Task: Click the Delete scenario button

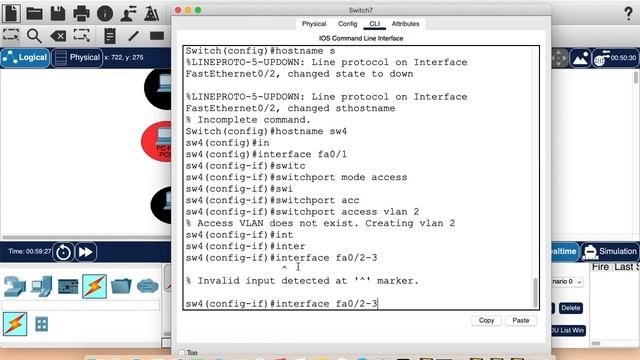Action: 570,308
